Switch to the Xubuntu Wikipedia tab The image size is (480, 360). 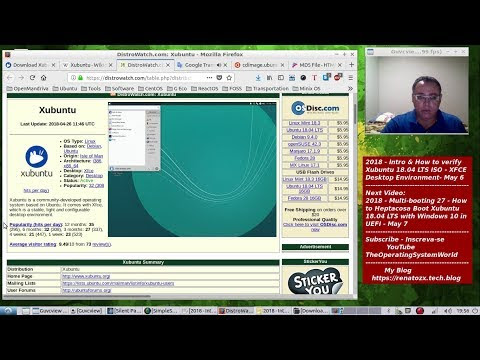pyautogui.click(x=88, y=65)
